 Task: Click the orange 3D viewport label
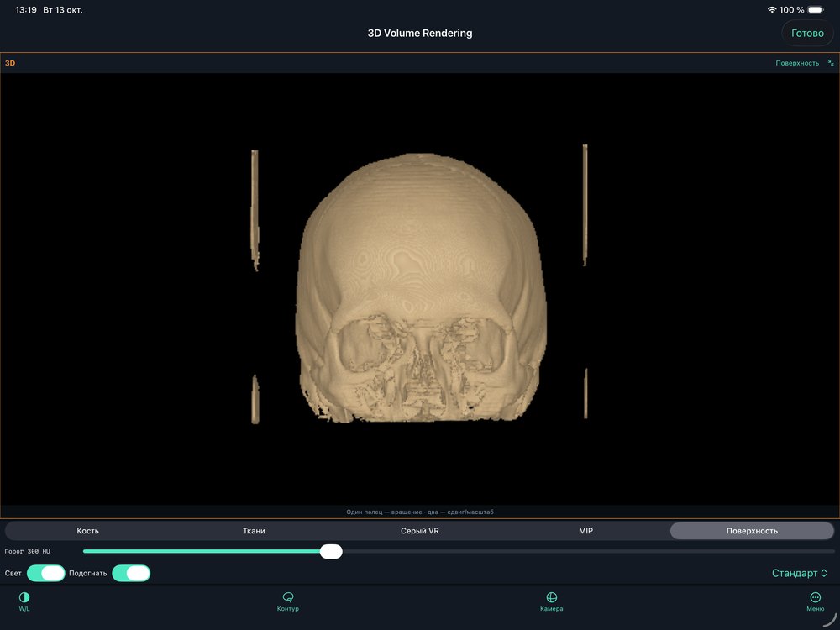pyautogui.click(x=10, y=63)
